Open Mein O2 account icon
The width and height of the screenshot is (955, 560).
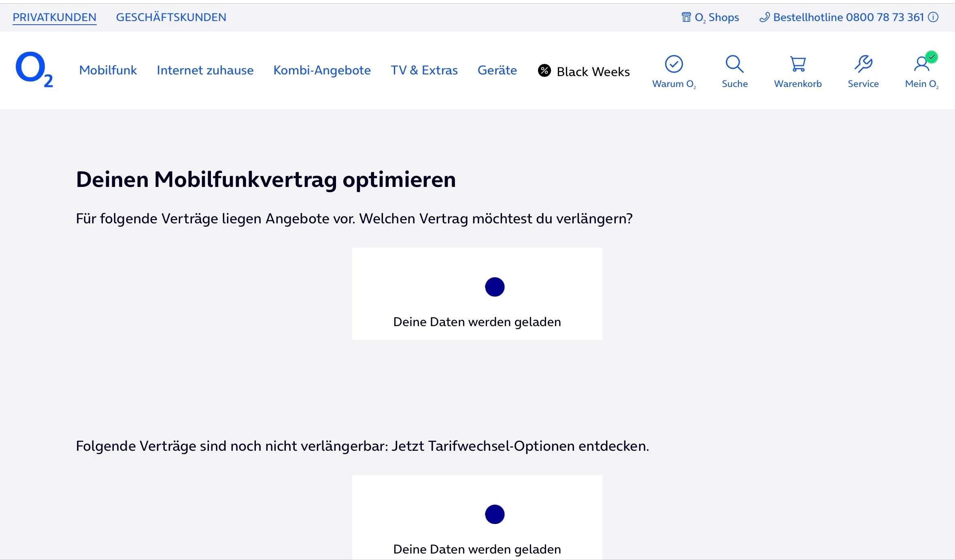click(922, 64)
